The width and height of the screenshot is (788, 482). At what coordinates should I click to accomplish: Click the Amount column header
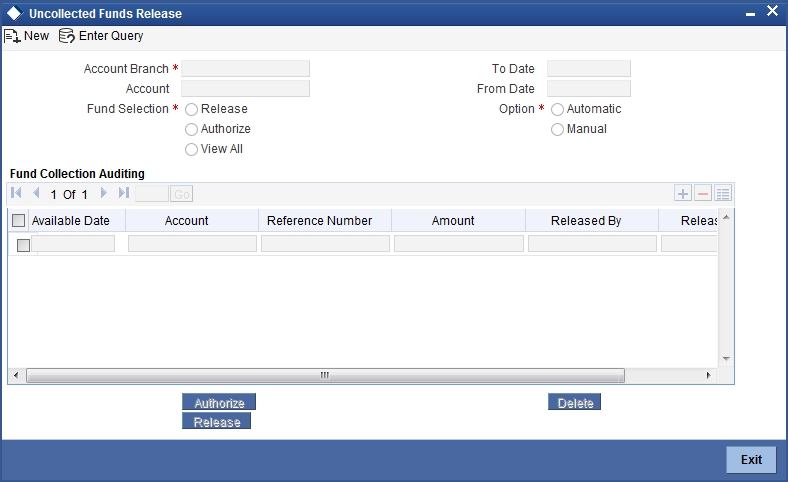[x=453, y=221]
